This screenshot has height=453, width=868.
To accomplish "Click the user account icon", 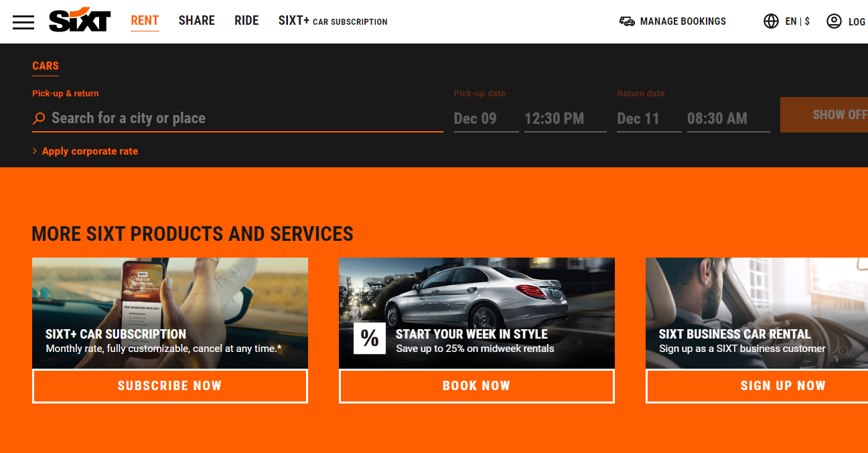I will point(834,21).
